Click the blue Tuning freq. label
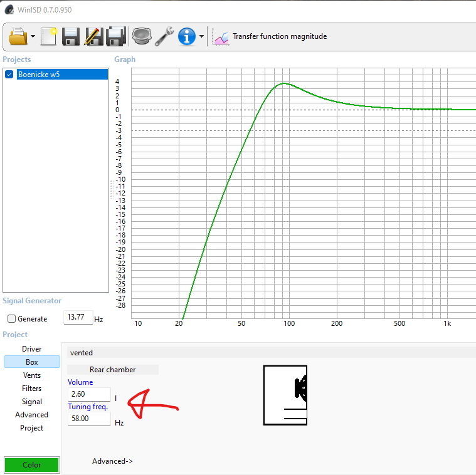Image resolution: width=476 pixels, height=475 pixels. point(88,407)
